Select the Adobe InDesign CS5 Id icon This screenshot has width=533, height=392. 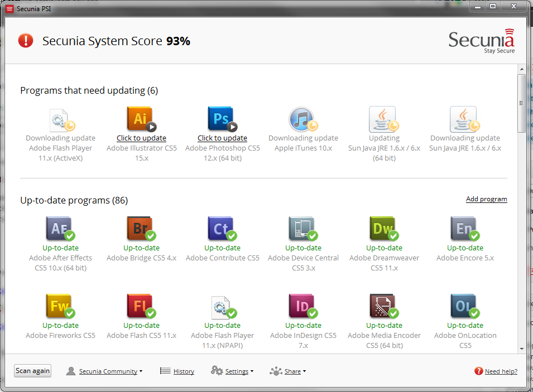pos(303,306)
